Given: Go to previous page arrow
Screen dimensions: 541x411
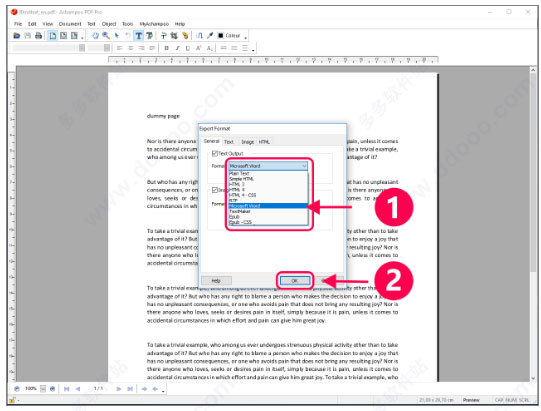Looking at the screenshot, I should coord(78,389).
